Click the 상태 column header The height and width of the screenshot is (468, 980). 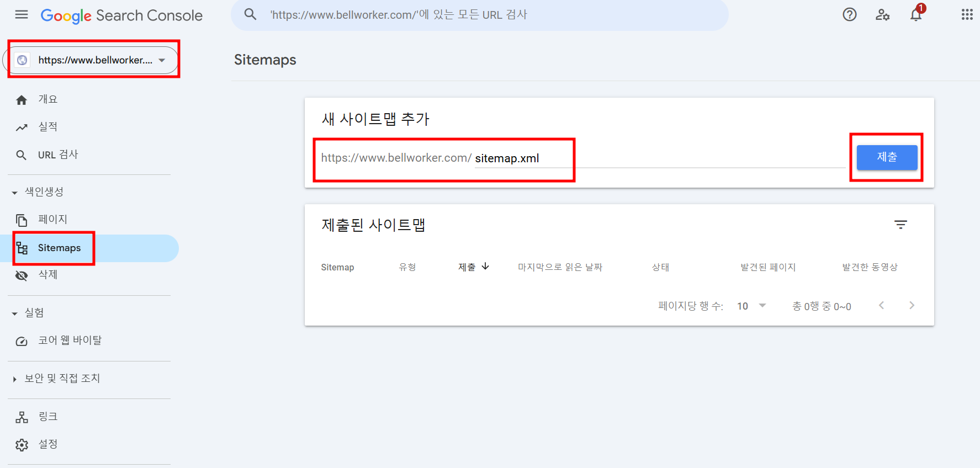pos(660,267)
